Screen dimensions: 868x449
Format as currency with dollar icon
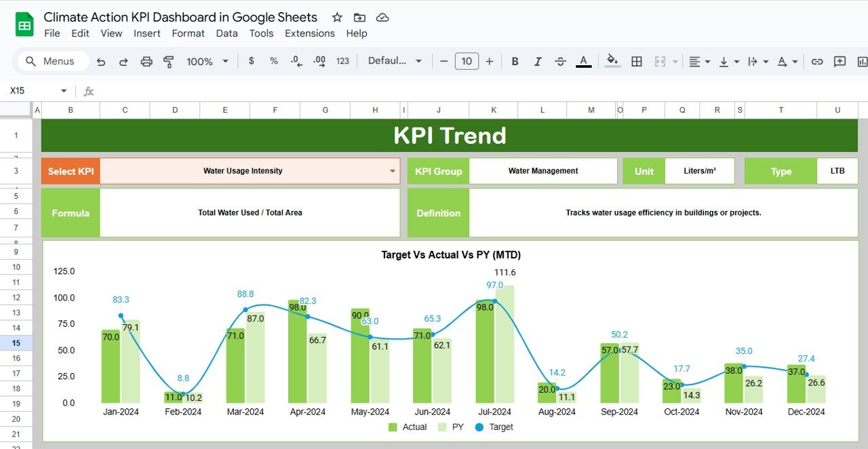pos(252,61)
